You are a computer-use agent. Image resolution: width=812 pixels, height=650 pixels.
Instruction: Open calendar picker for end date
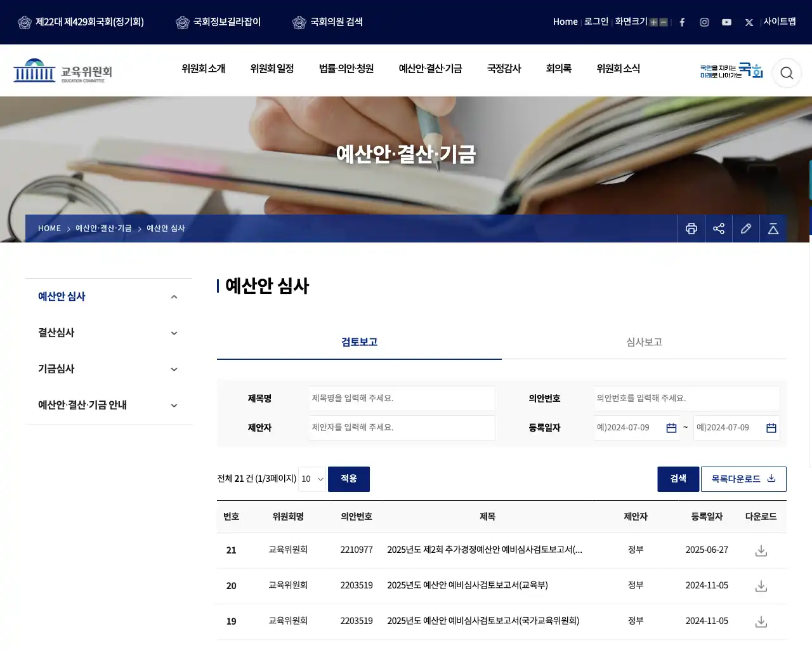(x=771, y=428)
